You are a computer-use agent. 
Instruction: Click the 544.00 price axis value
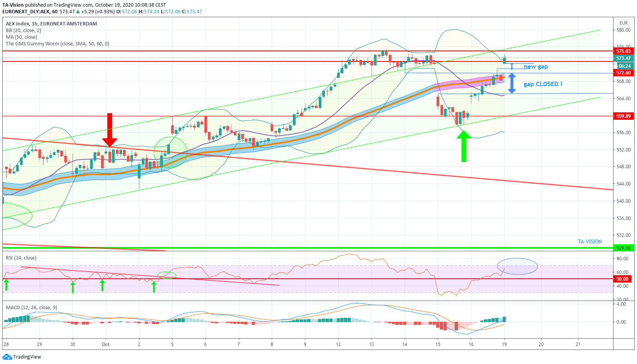(623, 184)
